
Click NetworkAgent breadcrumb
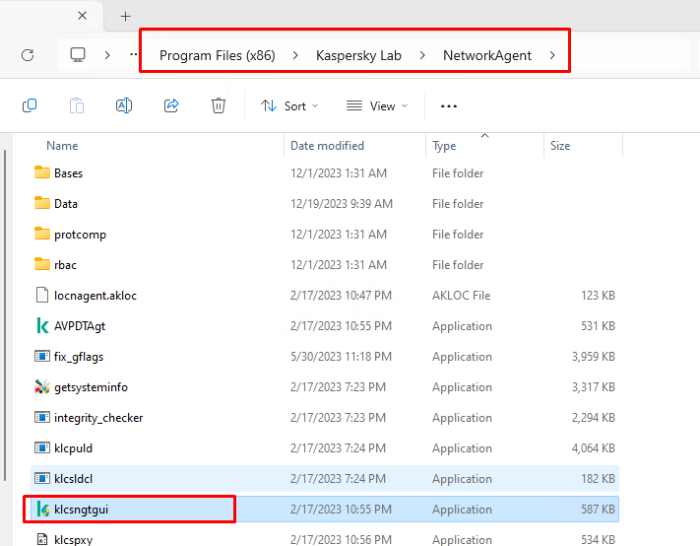click(x=487, y=55)
